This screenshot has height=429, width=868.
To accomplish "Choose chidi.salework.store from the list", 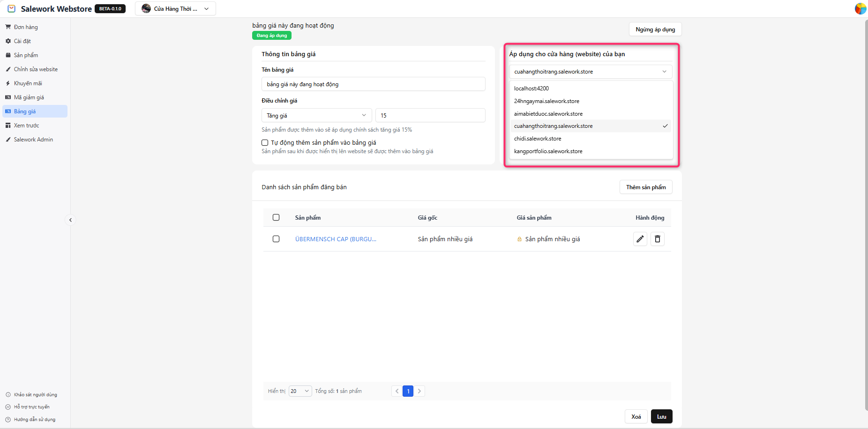I will pyautogui.click(x=538, y=139).
